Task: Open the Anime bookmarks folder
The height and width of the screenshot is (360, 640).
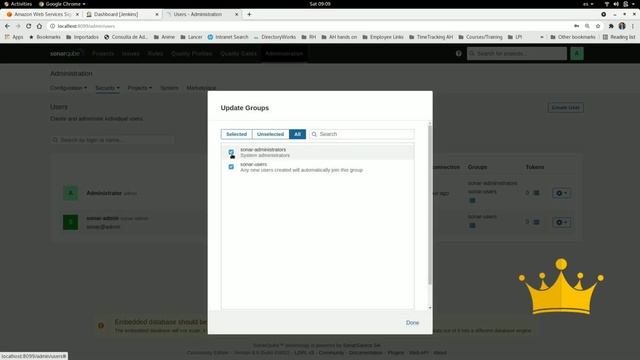Action: click(x=164, y=37)
